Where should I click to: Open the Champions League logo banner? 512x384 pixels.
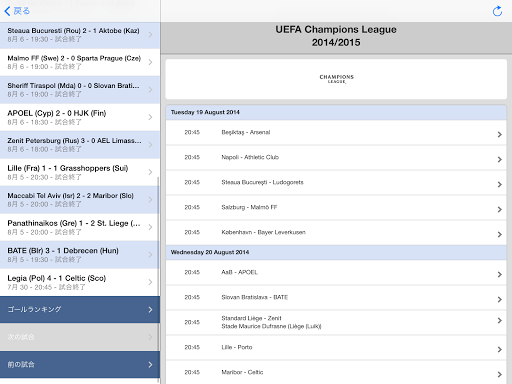336,79
